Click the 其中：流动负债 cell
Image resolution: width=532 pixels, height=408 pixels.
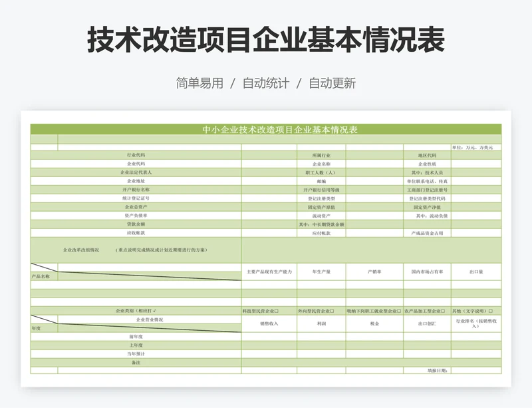[427, 216]
